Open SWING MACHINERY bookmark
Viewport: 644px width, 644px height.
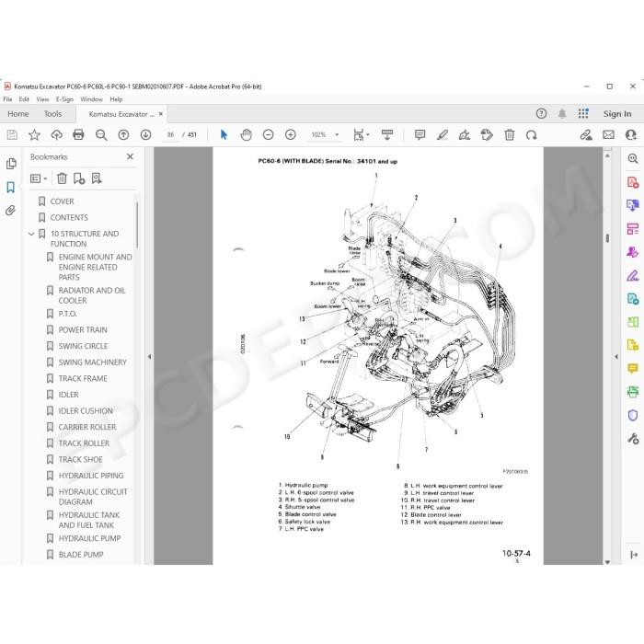pyautogui.click(x=92, y=362)
